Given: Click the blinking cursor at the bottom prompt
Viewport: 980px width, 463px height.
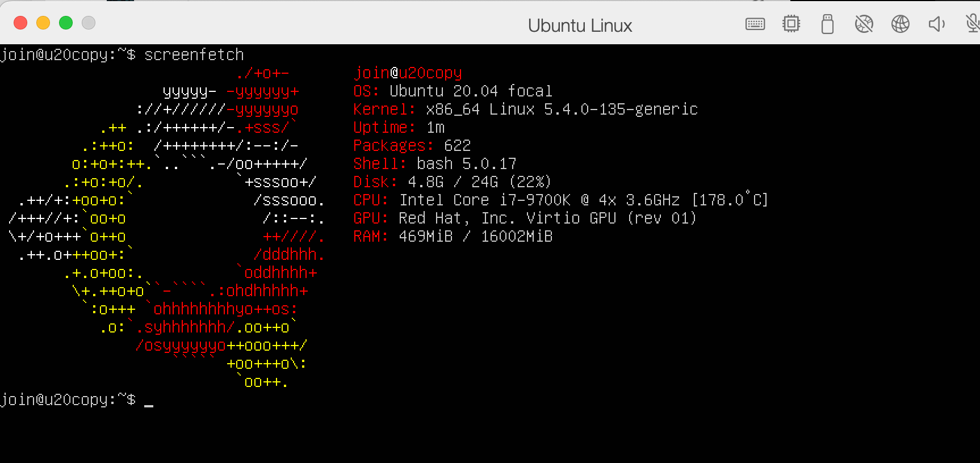Looking at the screenshot, I should tap(149, 402).
